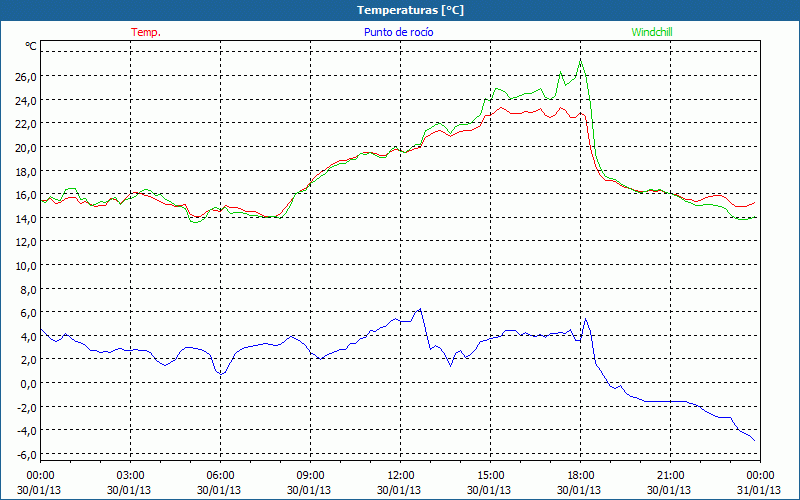
Task: Click the blue dew point dip at 06:00
Action: [221, 374]
